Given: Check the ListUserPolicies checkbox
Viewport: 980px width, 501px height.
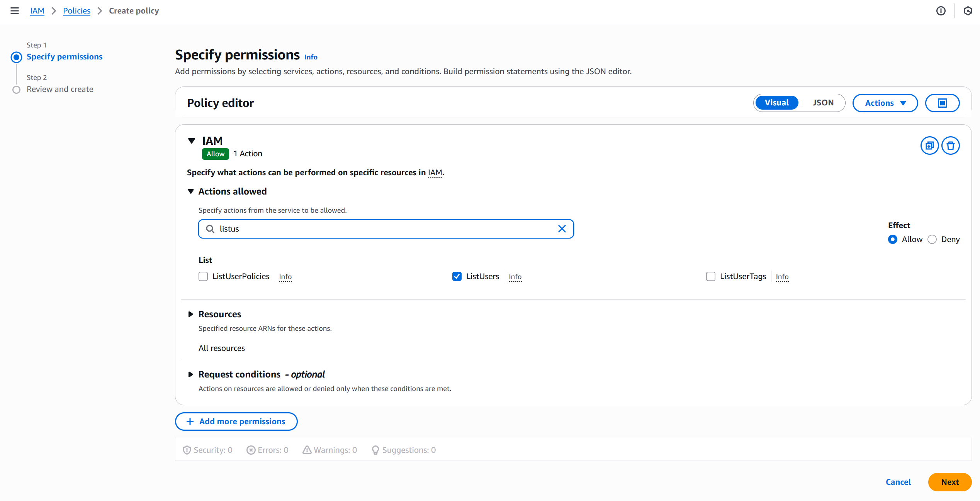Looking at the screenshot, I should point(203,276).
